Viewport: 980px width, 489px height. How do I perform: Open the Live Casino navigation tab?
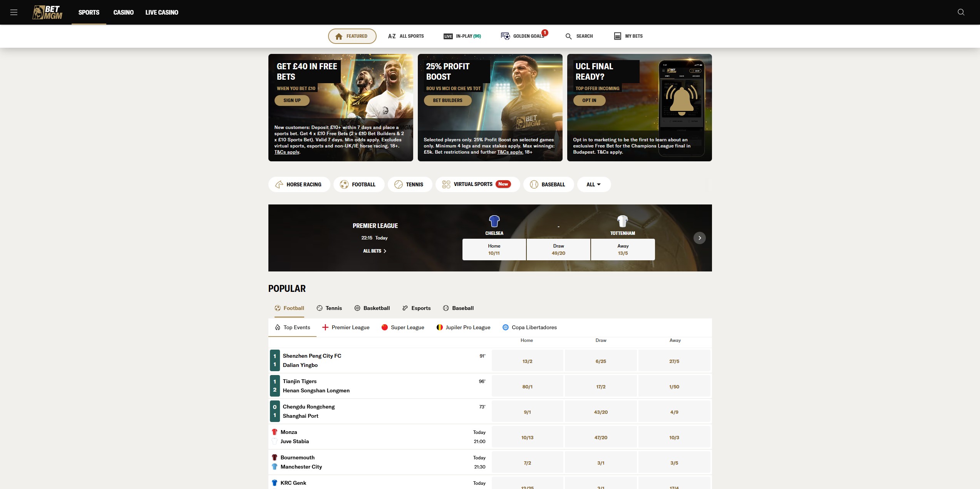(162, 12)
